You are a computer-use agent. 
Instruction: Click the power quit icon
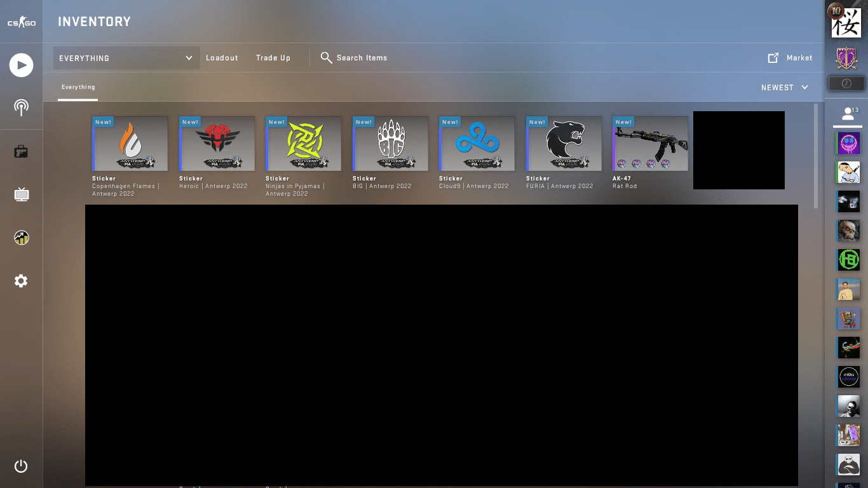[x=21, y=466]
